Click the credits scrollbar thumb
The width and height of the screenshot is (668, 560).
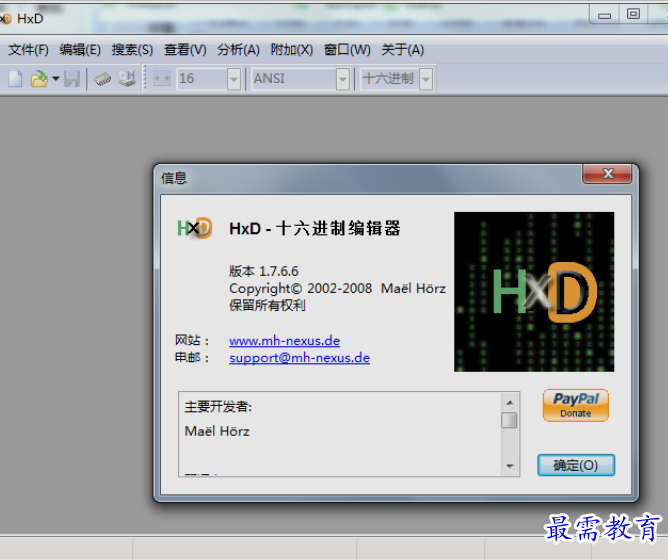pos(509,420)
